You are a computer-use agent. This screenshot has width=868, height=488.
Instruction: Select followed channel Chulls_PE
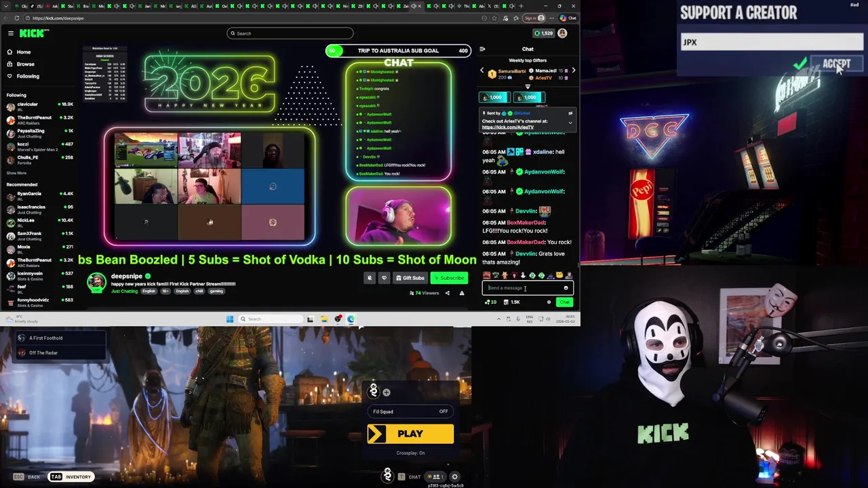pos(39,159)
